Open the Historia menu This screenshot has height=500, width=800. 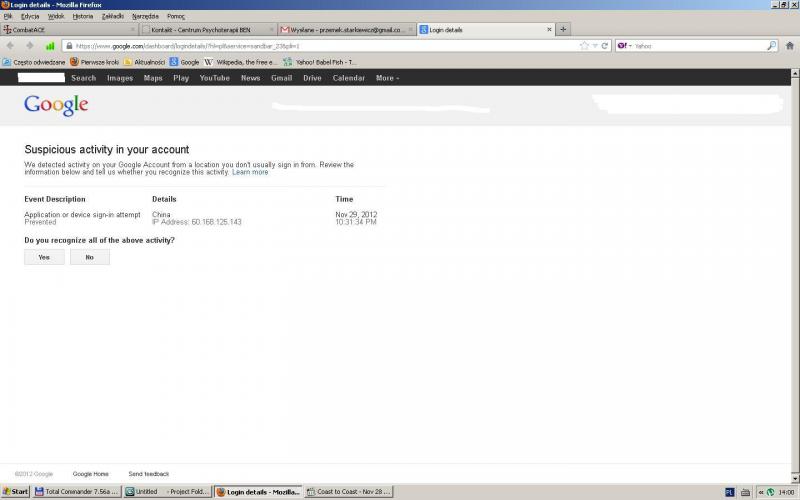[83, 16]
